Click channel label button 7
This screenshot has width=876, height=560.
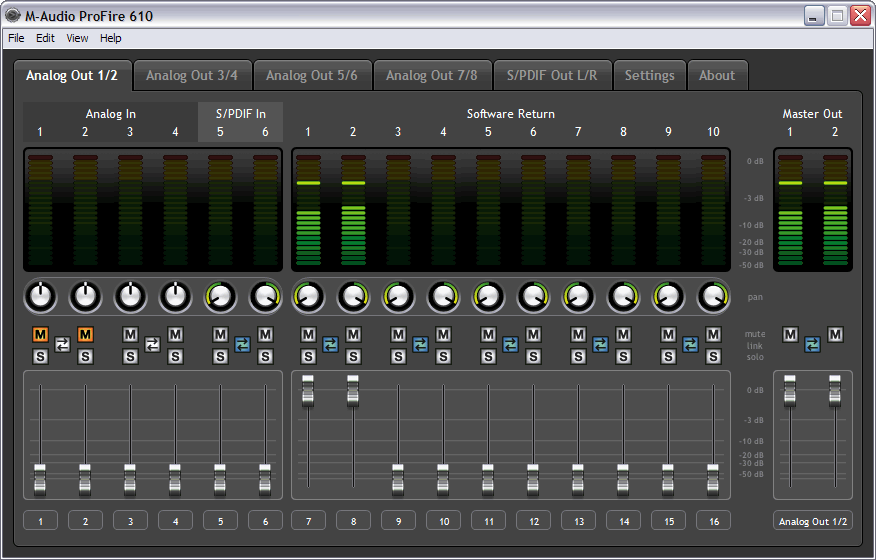click(308, 521)
